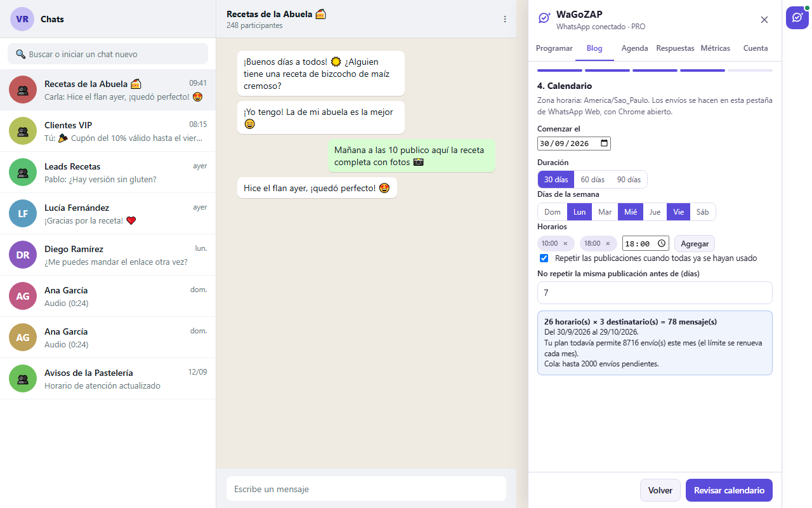Click Revisar calendario button

point(729,490)
